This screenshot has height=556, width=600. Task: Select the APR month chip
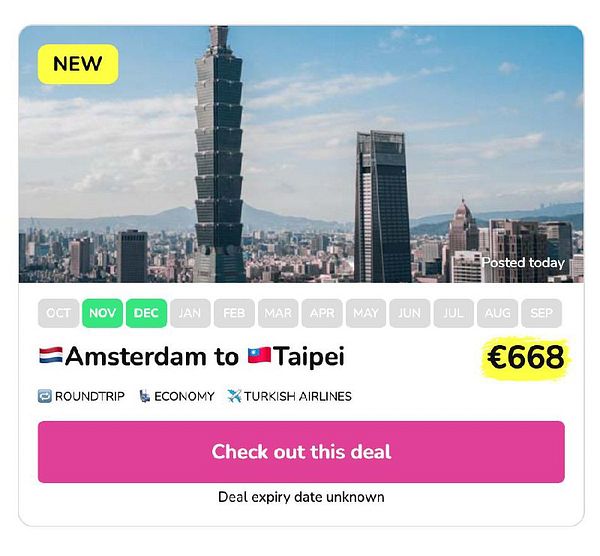pos(322,313)
